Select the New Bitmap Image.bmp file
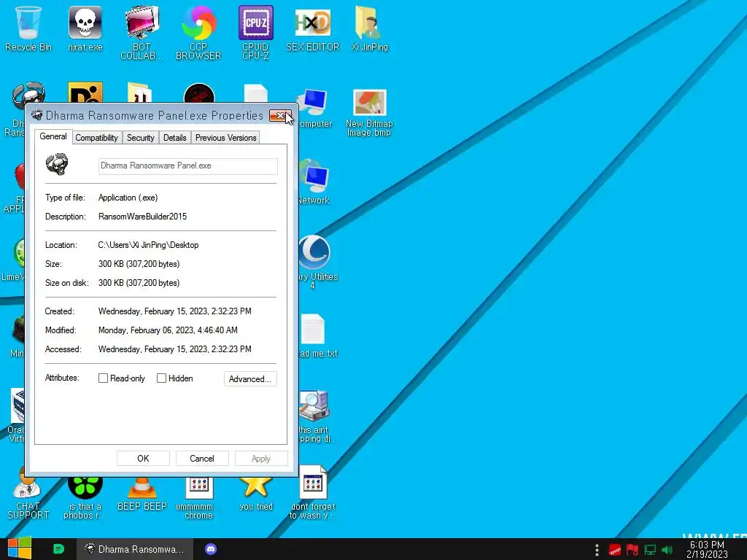Image resolution: width=747 pixels, height=560 pixels. click(x=369, y=113)
